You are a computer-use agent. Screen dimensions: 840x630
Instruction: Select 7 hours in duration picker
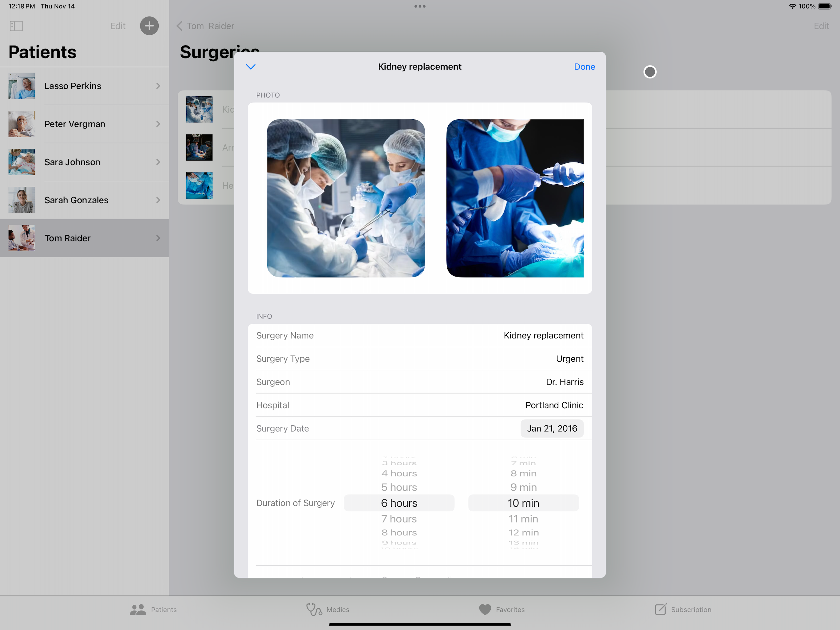399,519
